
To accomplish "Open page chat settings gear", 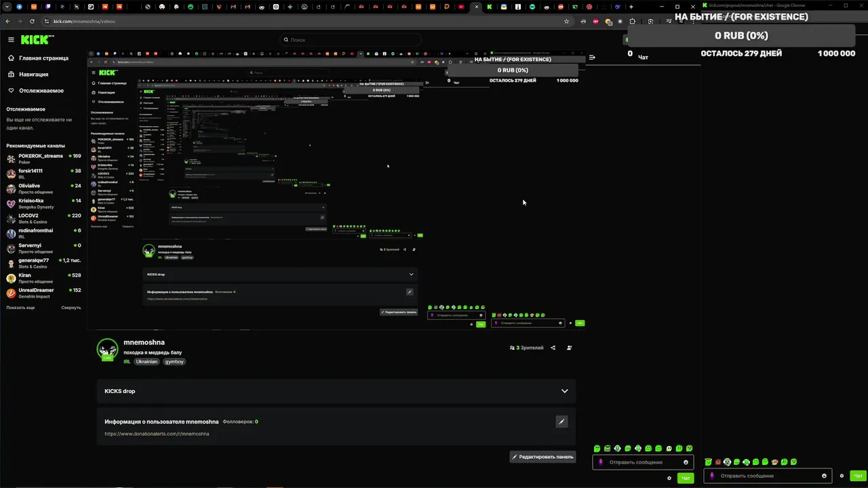I will click(x=669, y=479).
